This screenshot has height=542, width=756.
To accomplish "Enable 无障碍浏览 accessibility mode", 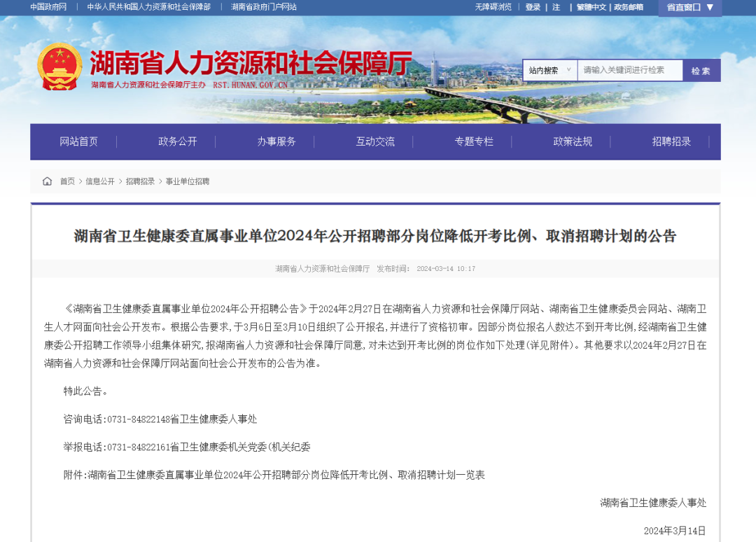I will click(x=493, y=7).
